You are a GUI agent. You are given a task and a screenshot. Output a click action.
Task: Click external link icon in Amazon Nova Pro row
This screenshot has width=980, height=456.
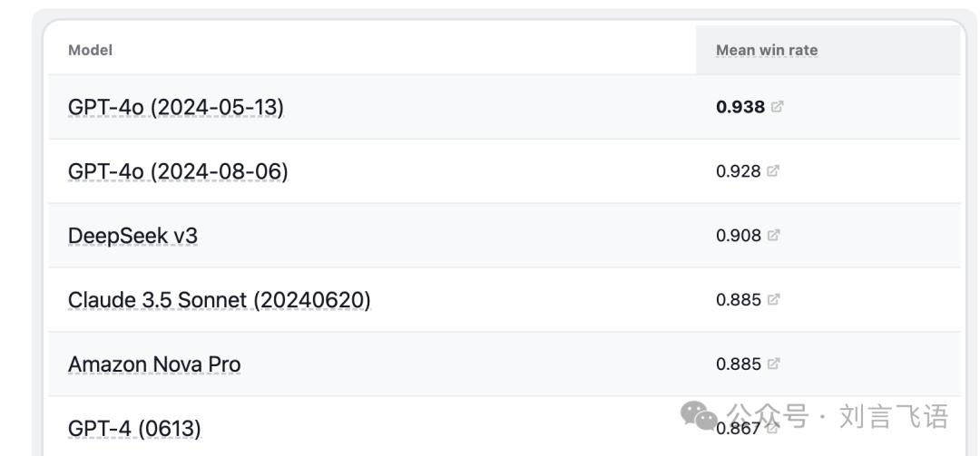(x=774, y=363)
